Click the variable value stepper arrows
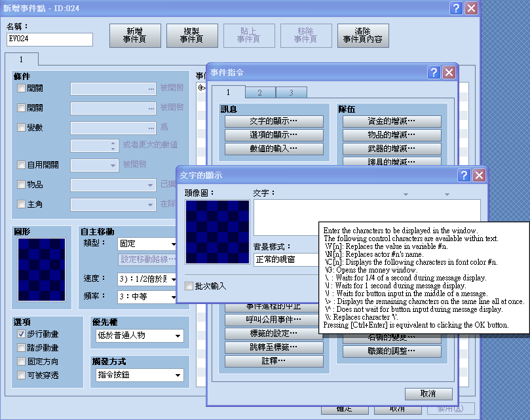Viewport: 530px width, 420px height. coord(113,145)
